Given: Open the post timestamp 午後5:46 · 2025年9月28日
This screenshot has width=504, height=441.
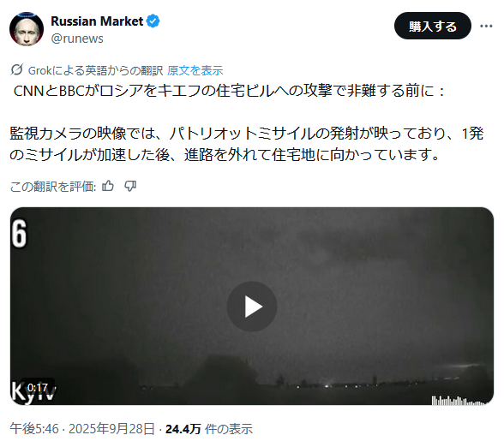Looking at the screenshot, I should [x=83, y=428].
